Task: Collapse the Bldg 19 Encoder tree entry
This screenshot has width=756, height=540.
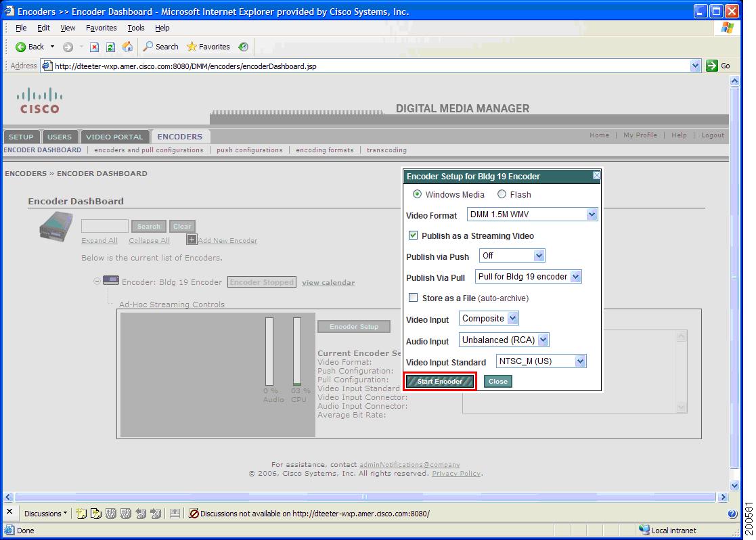Action: [x=97, y=280]
